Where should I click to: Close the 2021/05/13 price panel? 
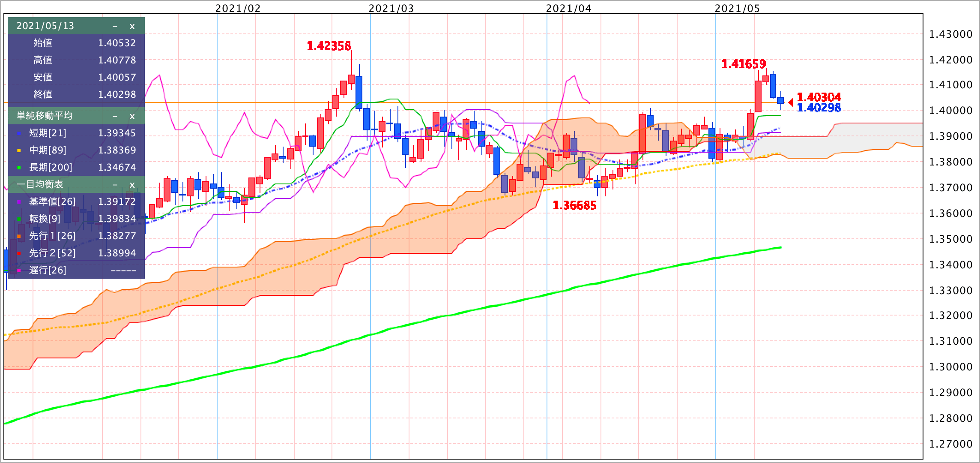click(132, 26)
